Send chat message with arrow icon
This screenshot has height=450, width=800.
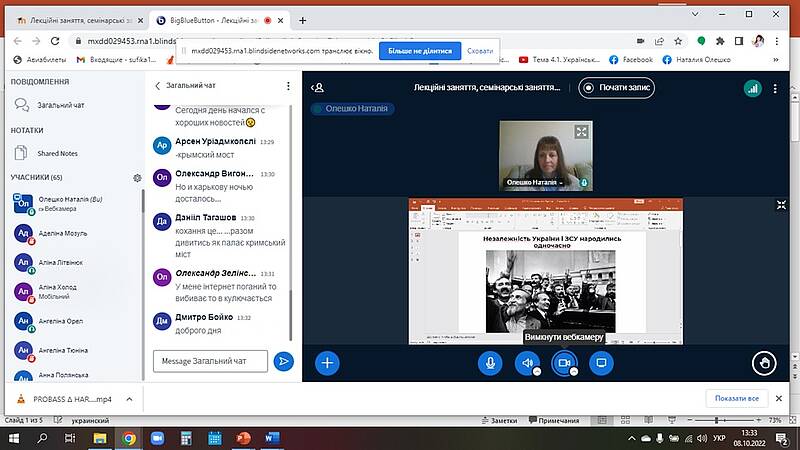tap(284, 361)
